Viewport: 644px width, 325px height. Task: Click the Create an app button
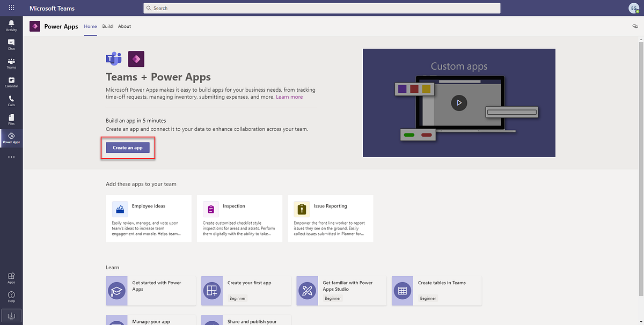128,147
